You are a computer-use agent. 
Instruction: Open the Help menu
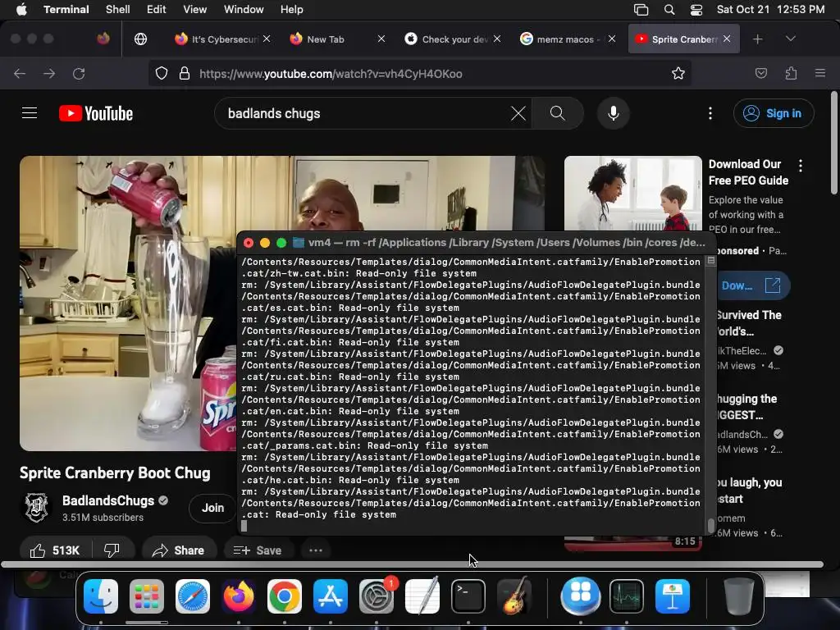(x=292, y=9)
